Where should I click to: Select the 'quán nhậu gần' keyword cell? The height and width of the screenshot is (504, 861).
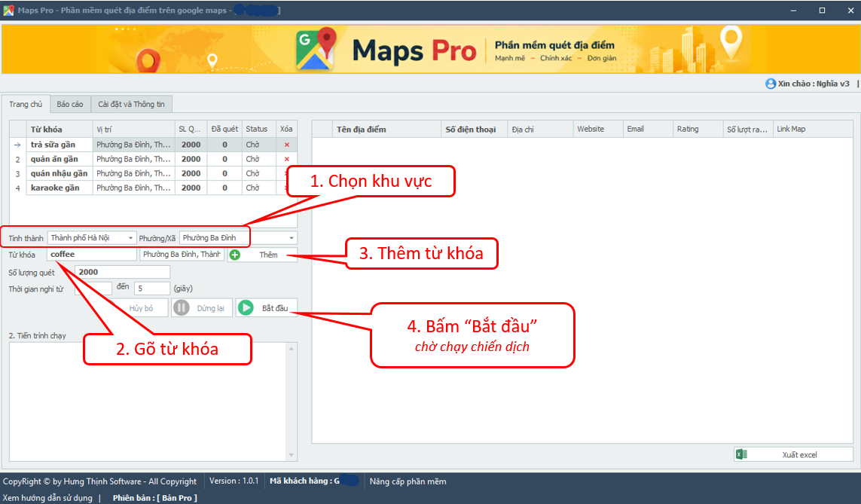click(x=60, y=173)
